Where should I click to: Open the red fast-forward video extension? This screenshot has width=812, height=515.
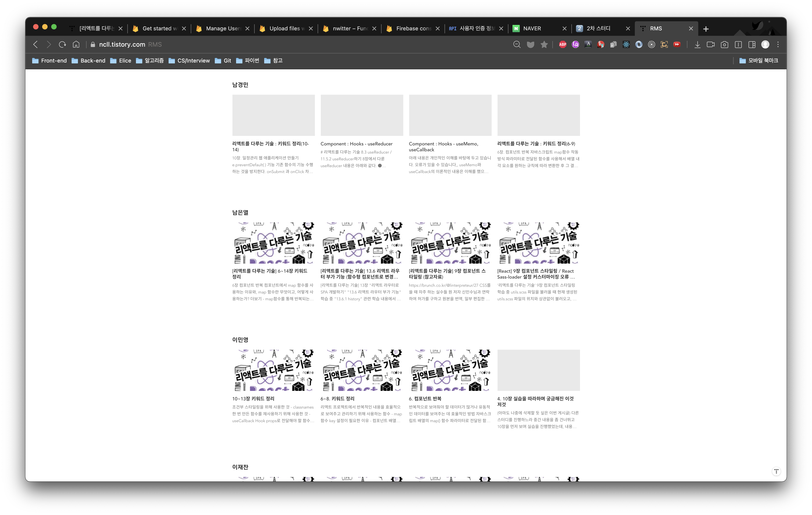click(x=677, y=44)
